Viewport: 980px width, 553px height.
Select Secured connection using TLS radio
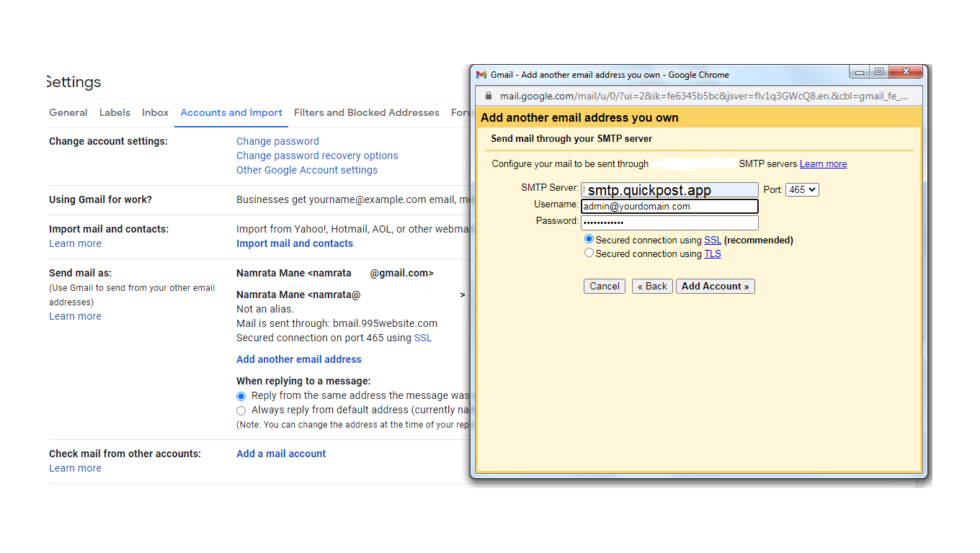tap(589, 253)
